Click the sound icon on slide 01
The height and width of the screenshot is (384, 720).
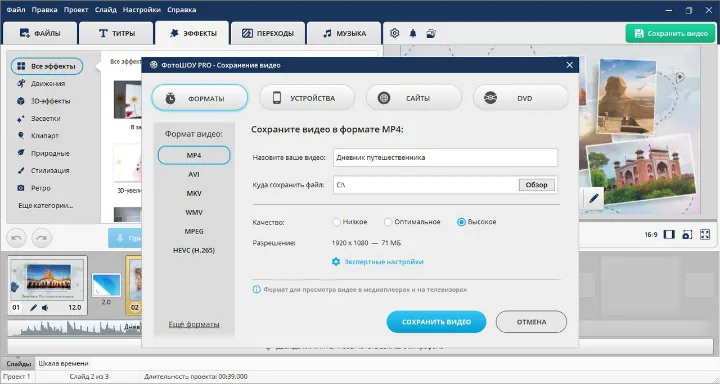pyautogui.click(x=45, y=308)
